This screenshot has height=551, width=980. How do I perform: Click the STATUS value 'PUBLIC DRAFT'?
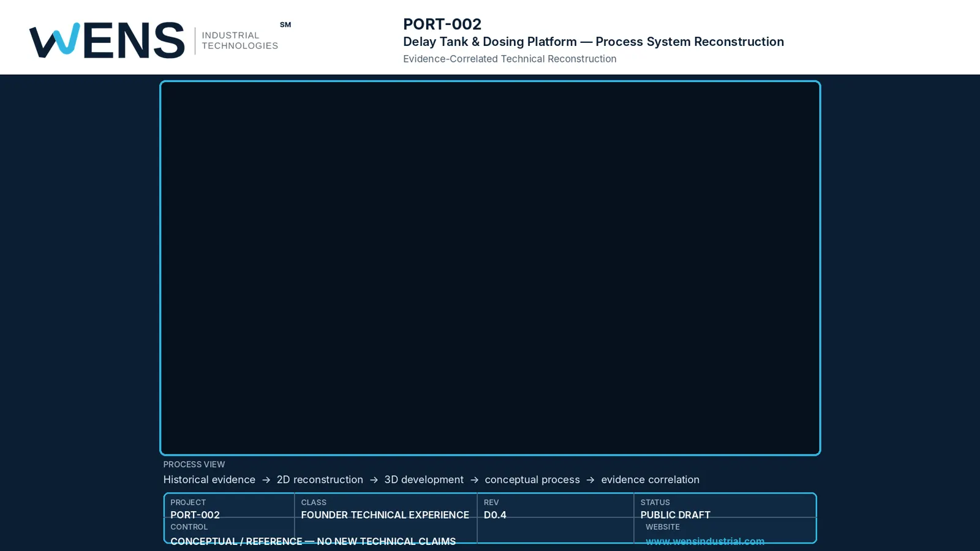point(675,515)
